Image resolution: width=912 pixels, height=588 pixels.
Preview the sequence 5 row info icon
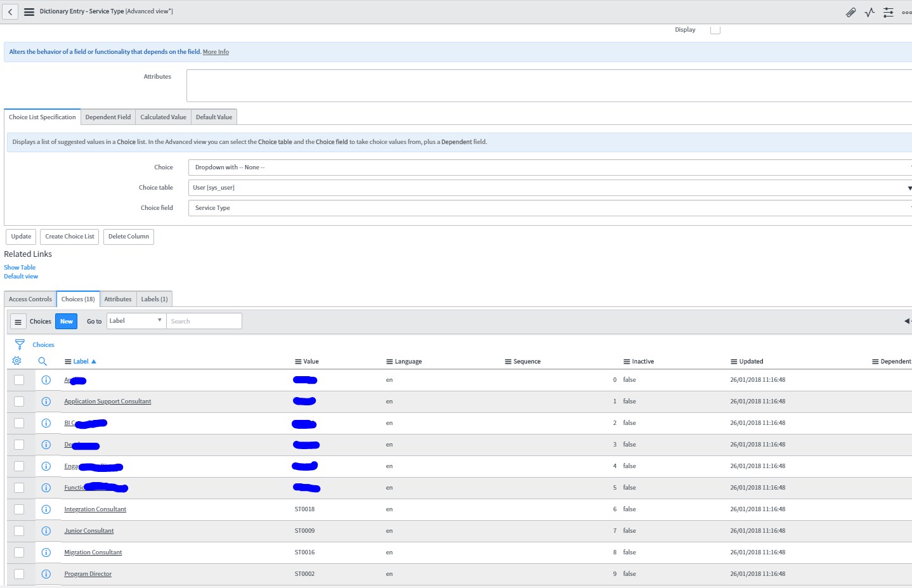click(46, 488)
